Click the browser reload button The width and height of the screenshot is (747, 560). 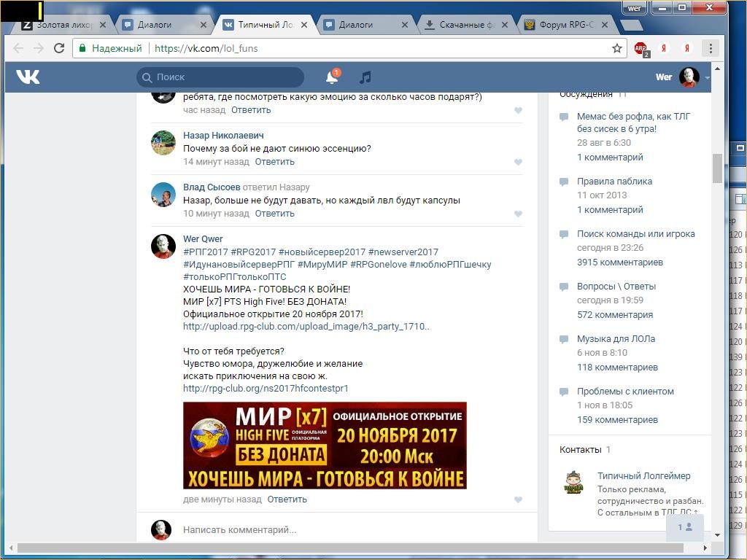(x=60, y=48)
